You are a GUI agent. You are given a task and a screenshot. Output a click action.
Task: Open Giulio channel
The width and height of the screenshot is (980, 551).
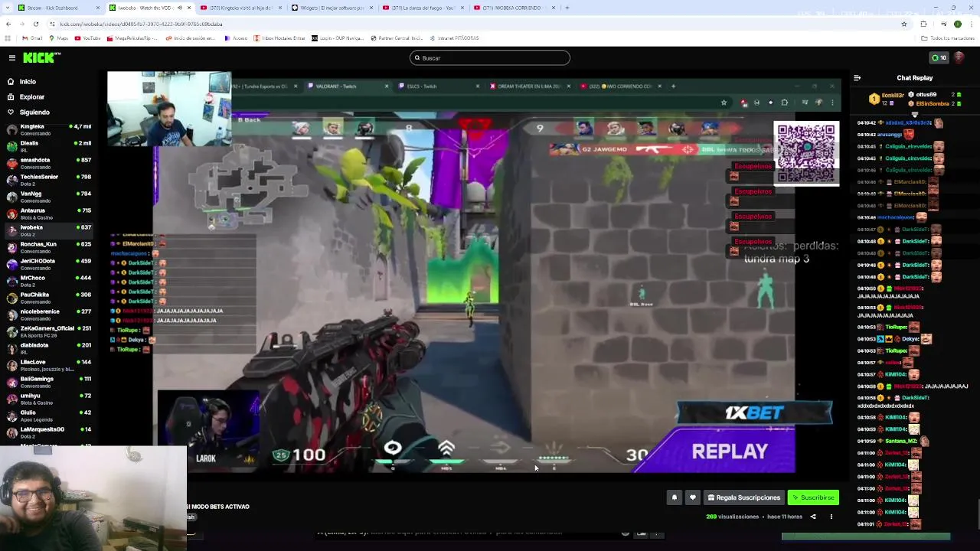click(49, 416)
